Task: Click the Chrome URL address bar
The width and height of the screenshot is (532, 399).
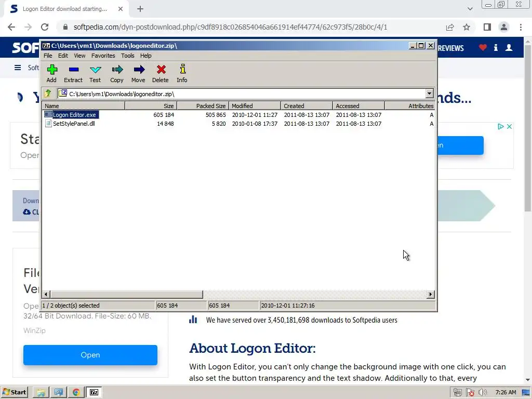Action: click(x=230, y=27)
